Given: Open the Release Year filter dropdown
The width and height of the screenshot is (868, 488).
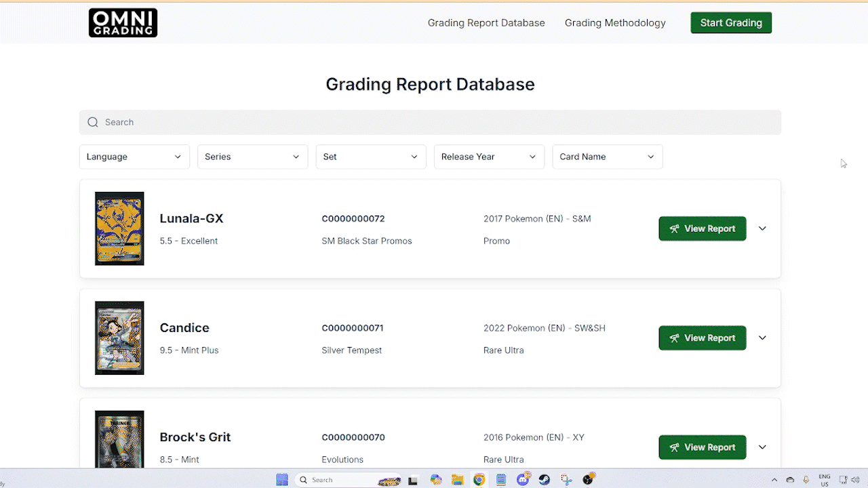Looking at the screenshot, I should tap(489, 157).
